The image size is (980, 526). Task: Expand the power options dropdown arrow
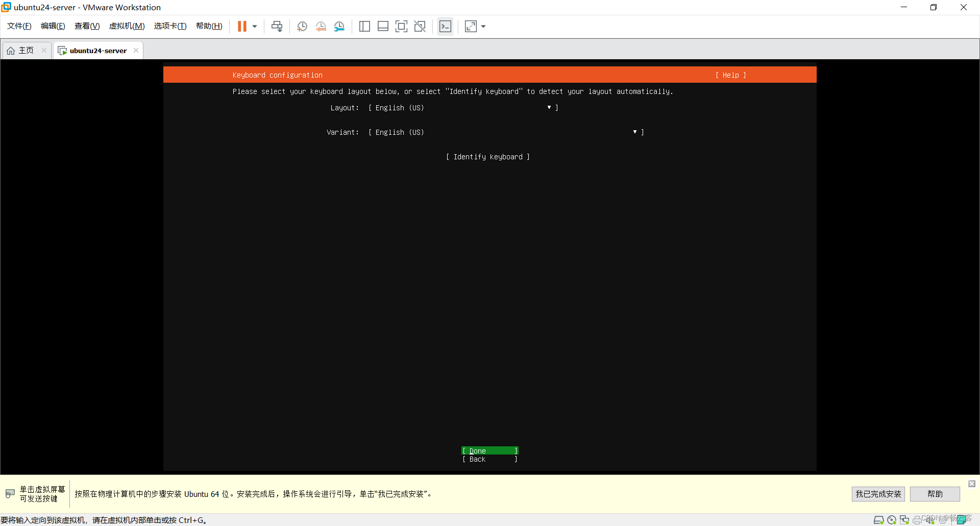(255, 27)
